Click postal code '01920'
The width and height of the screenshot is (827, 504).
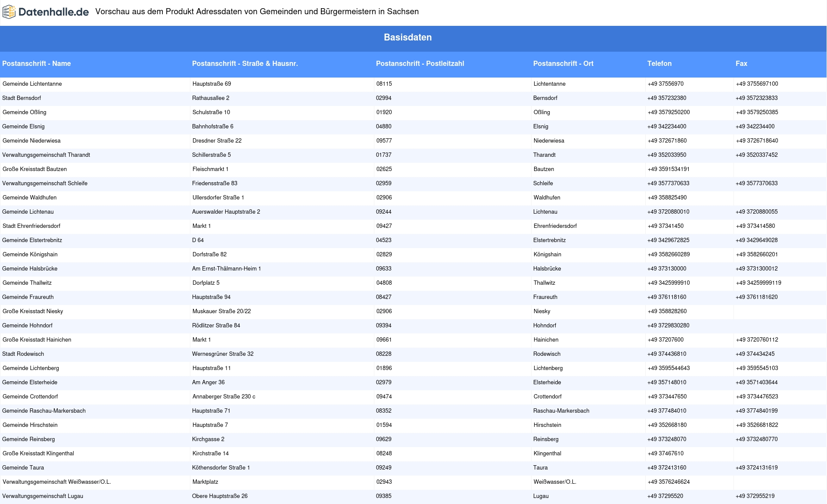pyautogui.click(x=384, y=112)
